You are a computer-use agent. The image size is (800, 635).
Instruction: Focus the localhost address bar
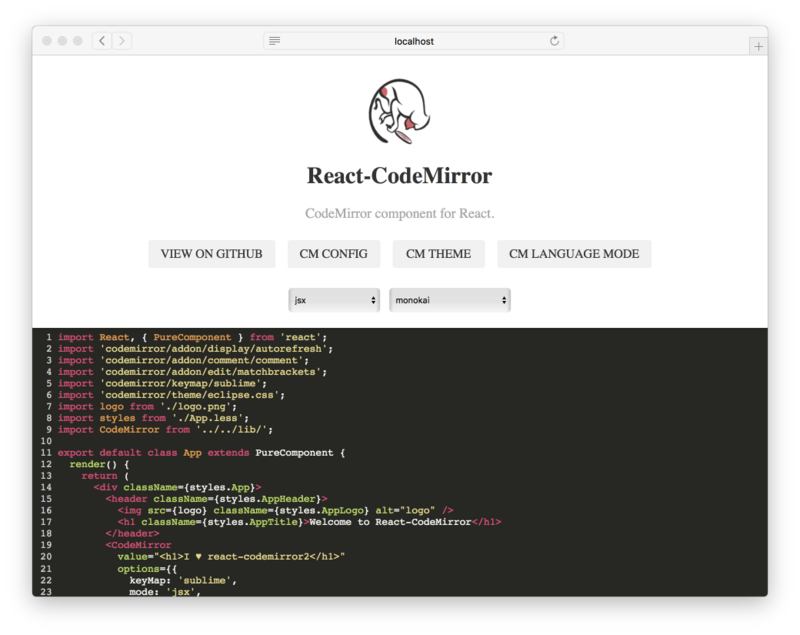coord(414,41)
